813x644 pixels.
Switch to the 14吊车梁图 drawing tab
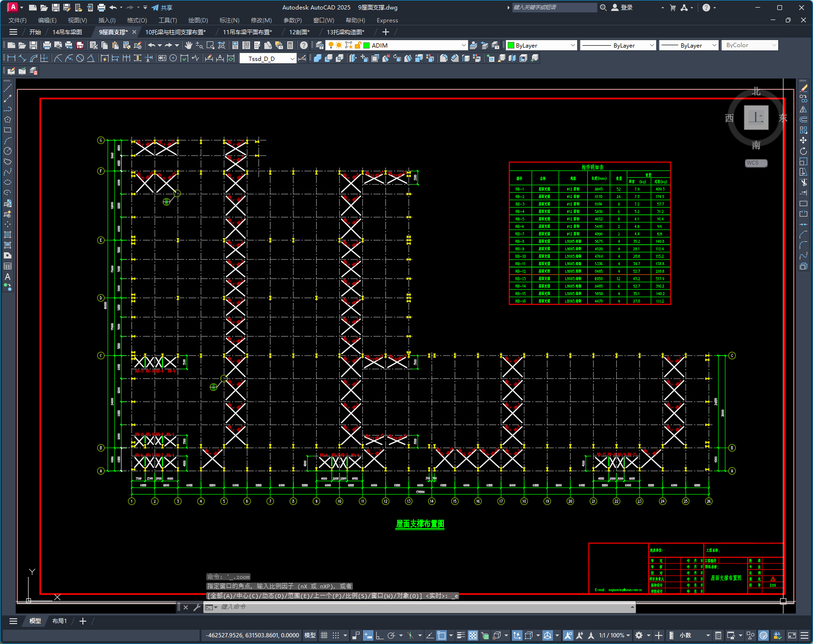coord(67,32)
